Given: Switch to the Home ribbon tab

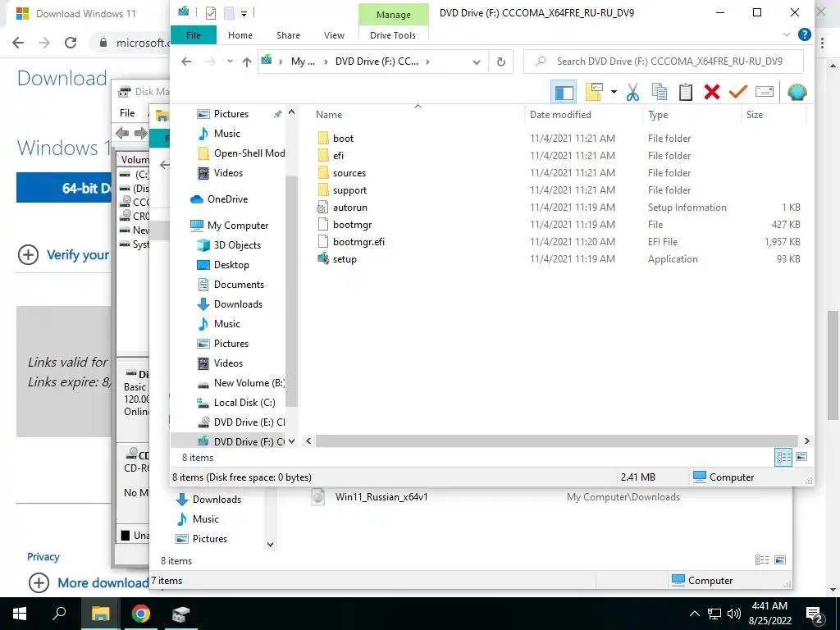Looking at the screenshot, I should click(x=240, y=34).
